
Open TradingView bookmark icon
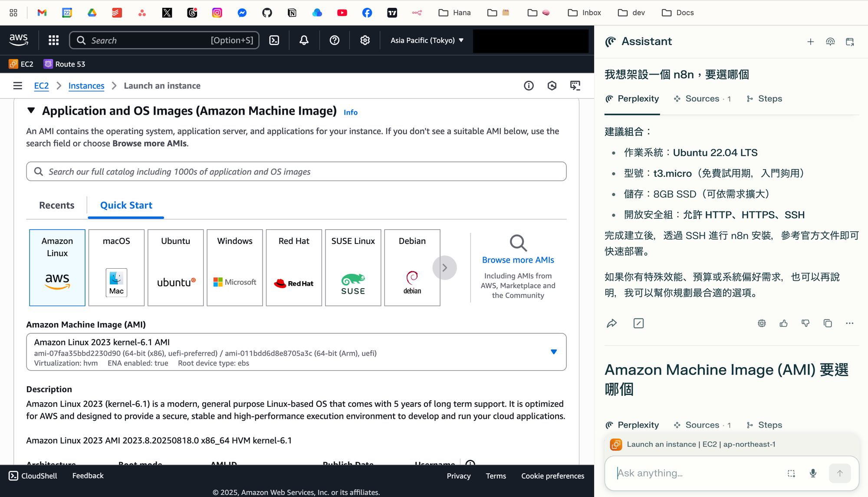pos(392,13)
